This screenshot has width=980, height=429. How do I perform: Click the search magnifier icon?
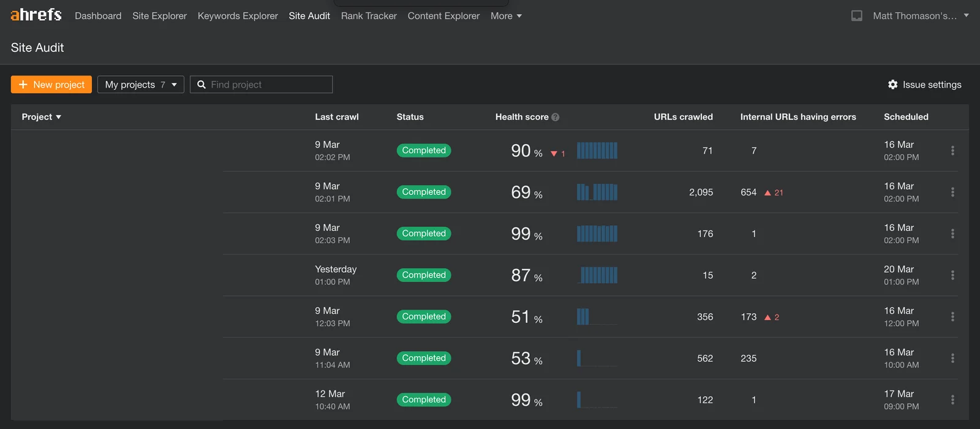point(201,85)
